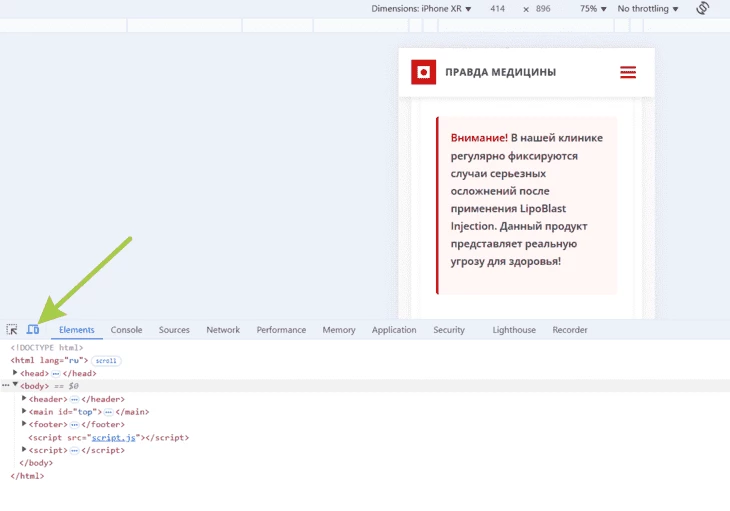Click the ellipsis inside the footer tag
This screenshot has width=730, height=511.
pyautogui.click(x=74, y=424)
